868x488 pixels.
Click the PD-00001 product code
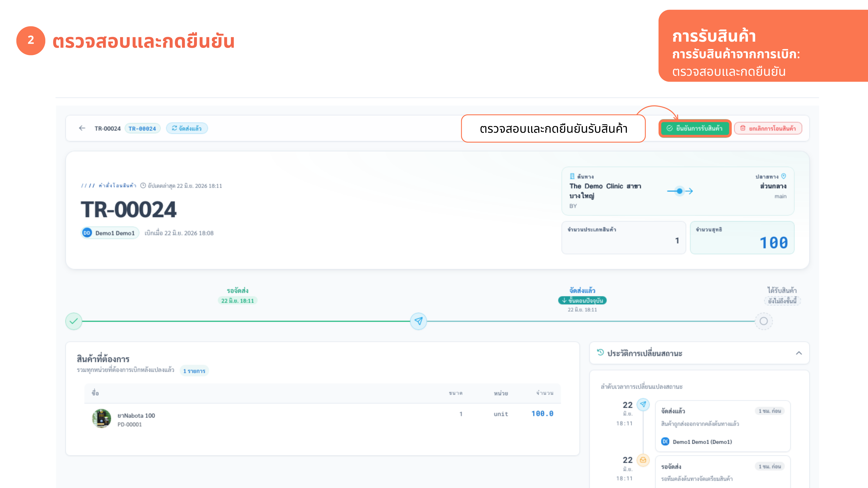click(x=130, y=424)
